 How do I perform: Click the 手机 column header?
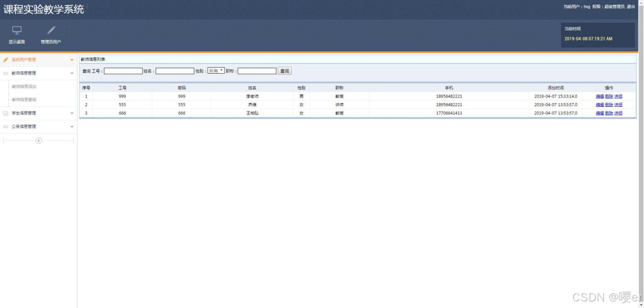click(449, 88)
